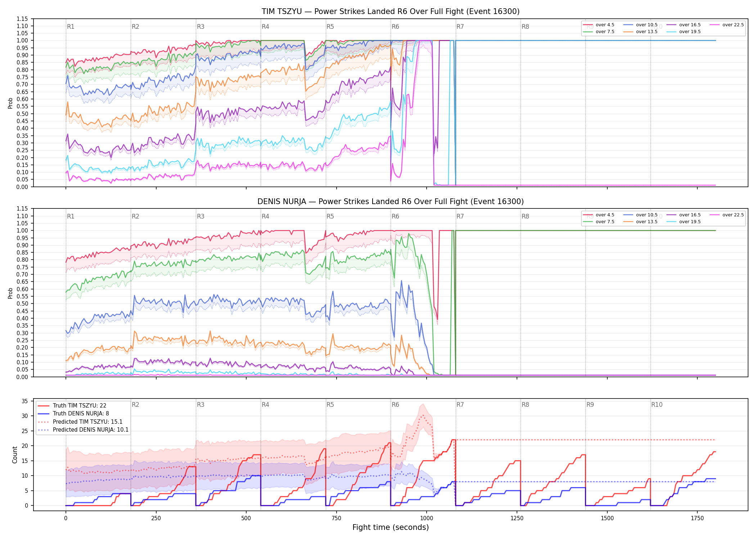Click the 'Truth TIM TSZYU: 22' legend entry

72,405
